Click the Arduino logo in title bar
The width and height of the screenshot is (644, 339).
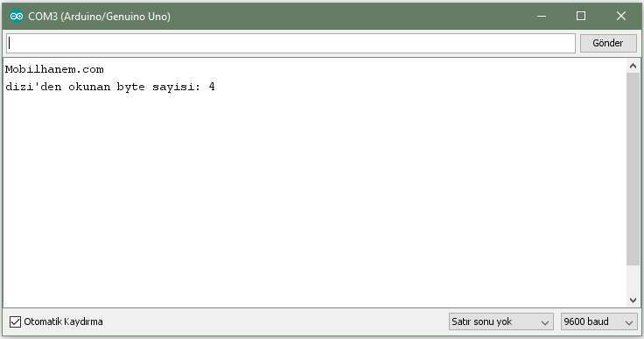(17, 16)
